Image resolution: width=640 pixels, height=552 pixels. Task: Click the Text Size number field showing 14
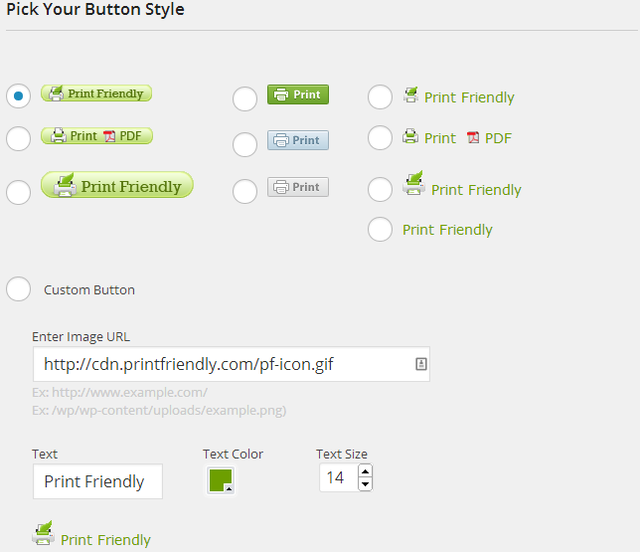click(337, 478)
